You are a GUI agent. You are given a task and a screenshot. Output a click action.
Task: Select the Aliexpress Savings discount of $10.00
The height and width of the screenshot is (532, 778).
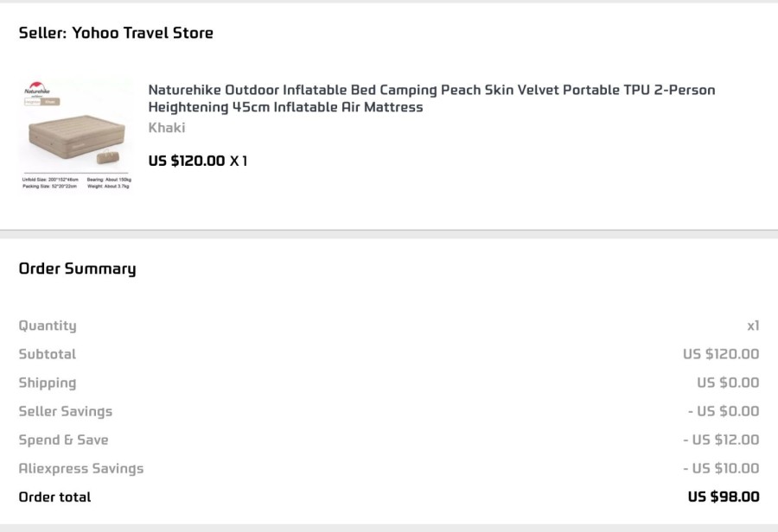[721, 469]
